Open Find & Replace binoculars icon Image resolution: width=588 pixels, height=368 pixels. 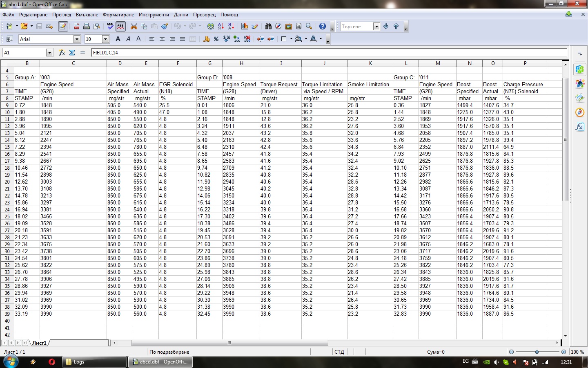coord(268,27)
